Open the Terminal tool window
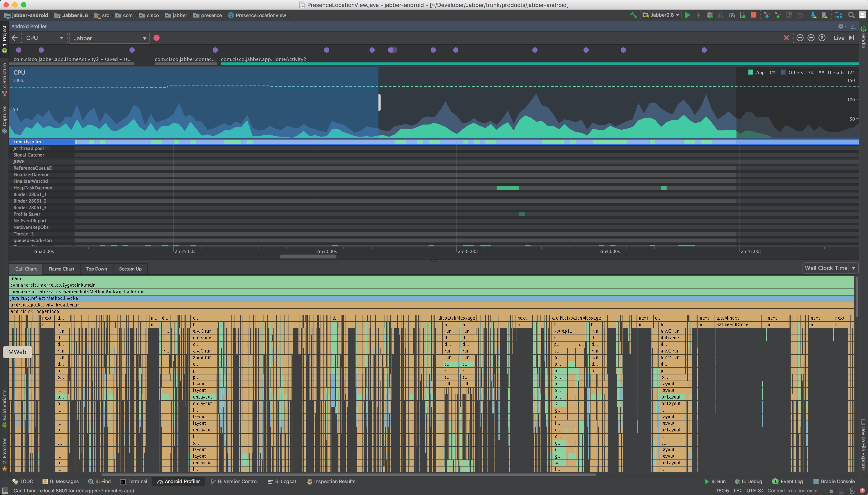 (133, 481)
